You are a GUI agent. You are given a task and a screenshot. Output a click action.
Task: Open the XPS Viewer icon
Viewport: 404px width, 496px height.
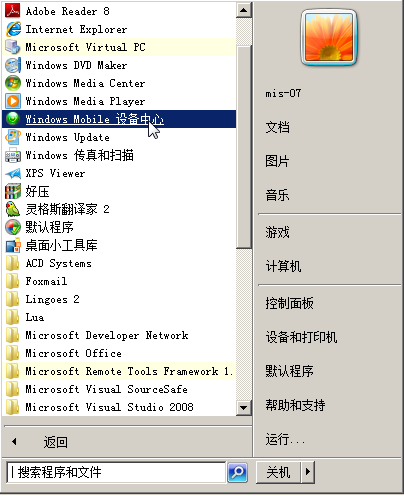(x=13, y=173)
